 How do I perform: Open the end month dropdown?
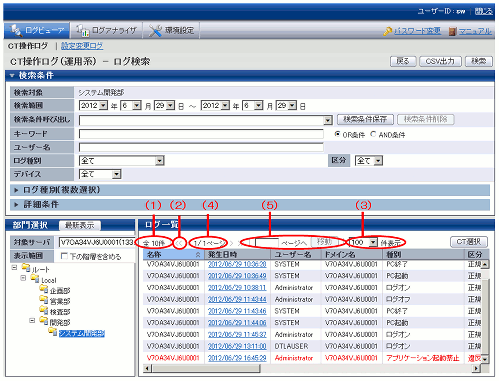pos(259,106)
